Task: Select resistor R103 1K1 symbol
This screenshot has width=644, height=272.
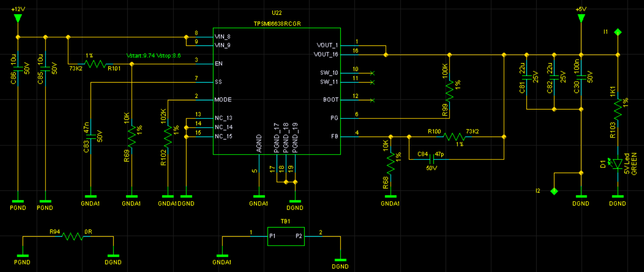Action: click(x=618, y=108)
